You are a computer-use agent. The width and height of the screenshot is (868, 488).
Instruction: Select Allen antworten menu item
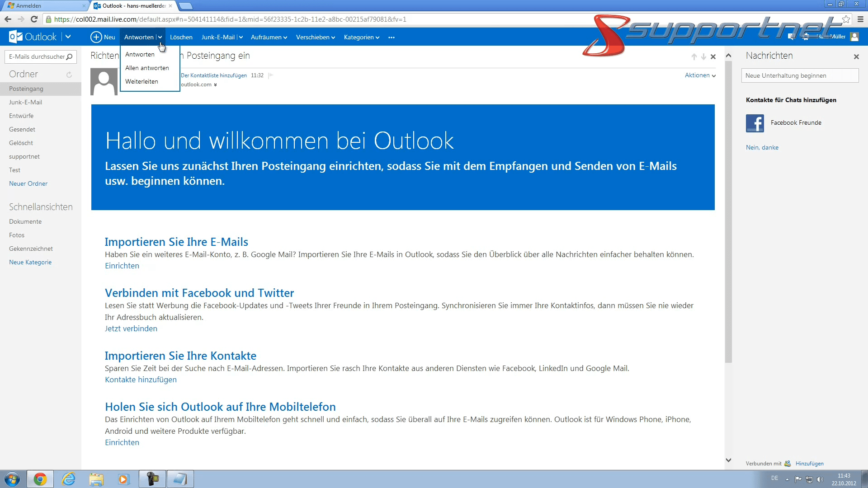[147, 68]
